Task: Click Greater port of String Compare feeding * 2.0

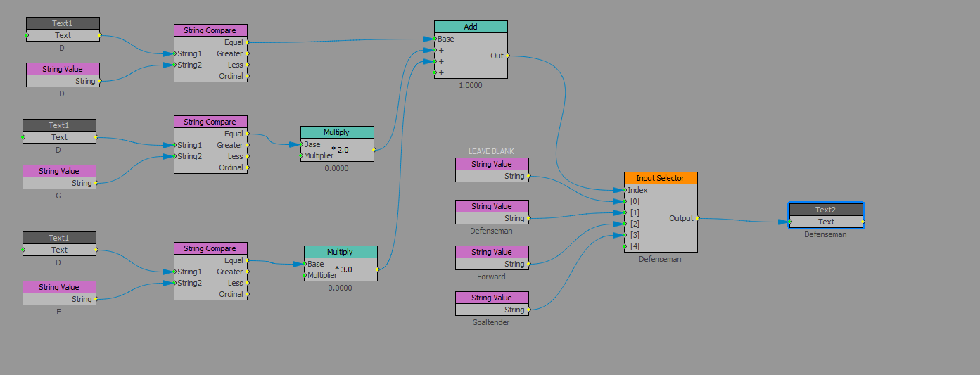Action: 247,145
